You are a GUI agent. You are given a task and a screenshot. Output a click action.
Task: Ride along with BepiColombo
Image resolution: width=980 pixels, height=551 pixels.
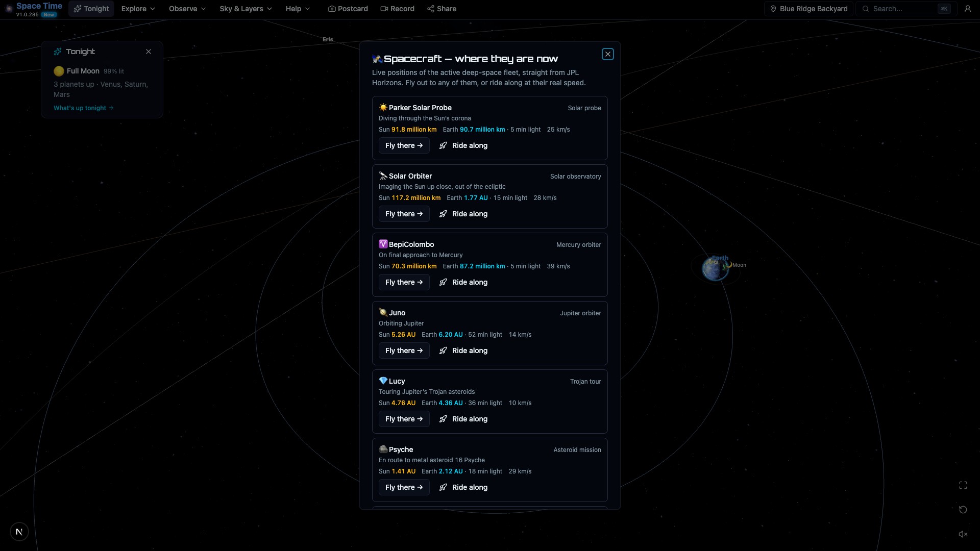[463, 282]
